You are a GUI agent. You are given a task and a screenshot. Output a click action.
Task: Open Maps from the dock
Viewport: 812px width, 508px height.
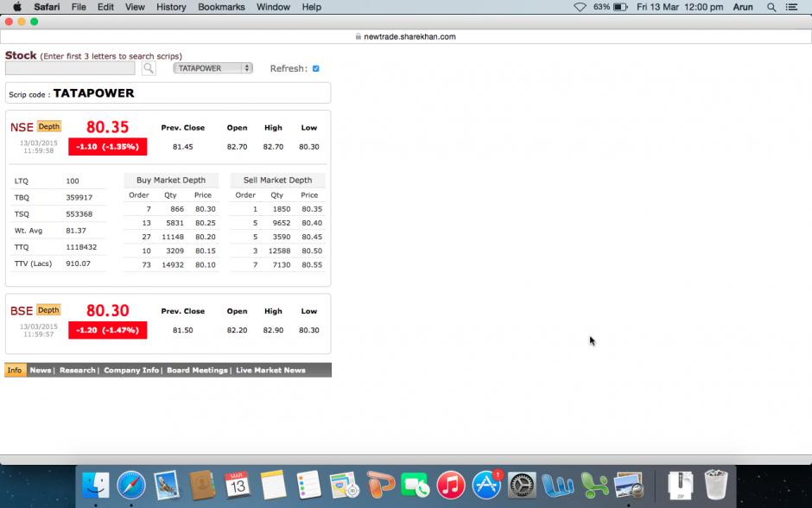[345, 486]
